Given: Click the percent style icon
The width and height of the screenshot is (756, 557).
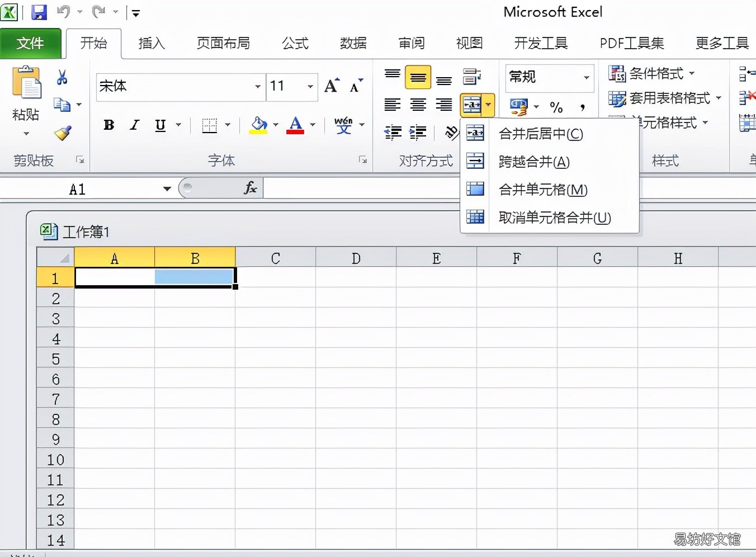Looking at the screenshot, I should 556,107.
